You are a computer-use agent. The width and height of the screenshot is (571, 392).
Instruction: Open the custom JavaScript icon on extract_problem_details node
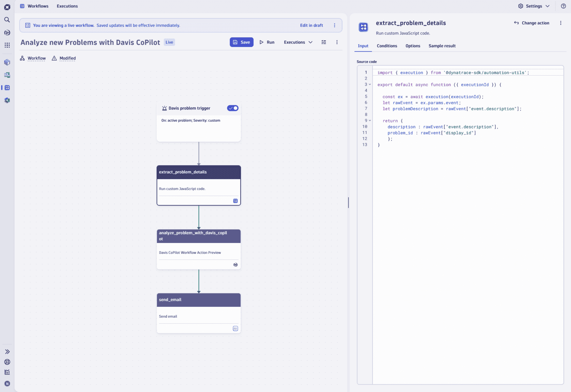pyautogui.click(x=235, y=201)
